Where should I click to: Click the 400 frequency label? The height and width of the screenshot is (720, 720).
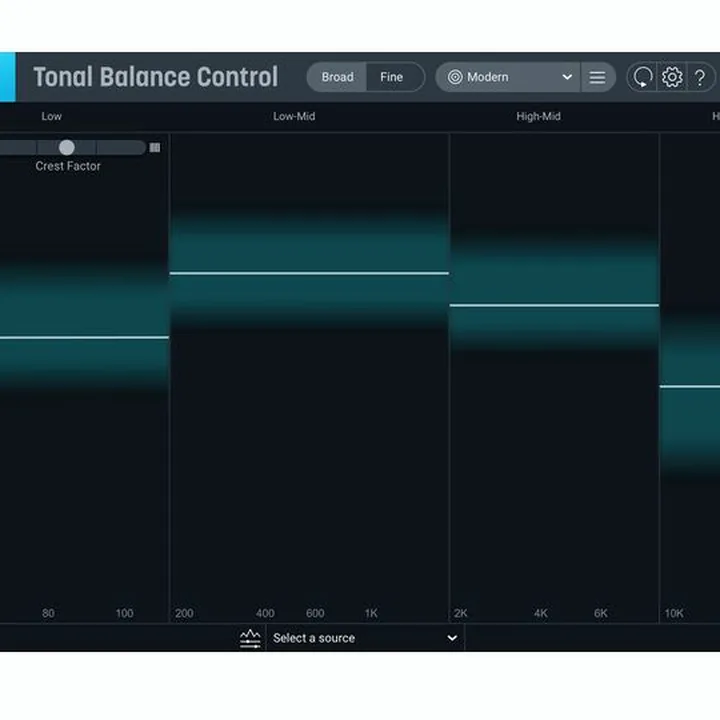point(265,613)
